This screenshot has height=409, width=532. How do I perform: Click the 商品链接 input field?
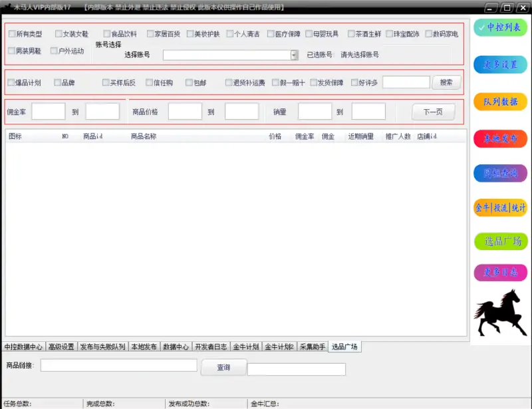click(119, 365)
